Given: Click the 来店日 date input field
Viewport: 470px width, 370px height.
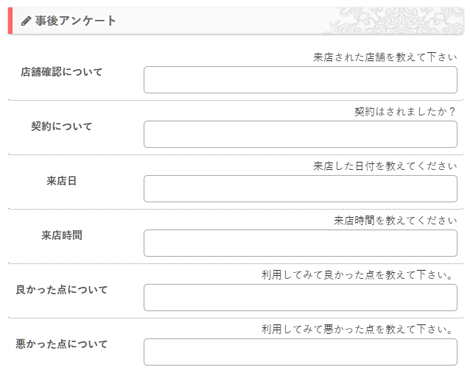Looking at the screenshot, I should [x=300, y=189].
